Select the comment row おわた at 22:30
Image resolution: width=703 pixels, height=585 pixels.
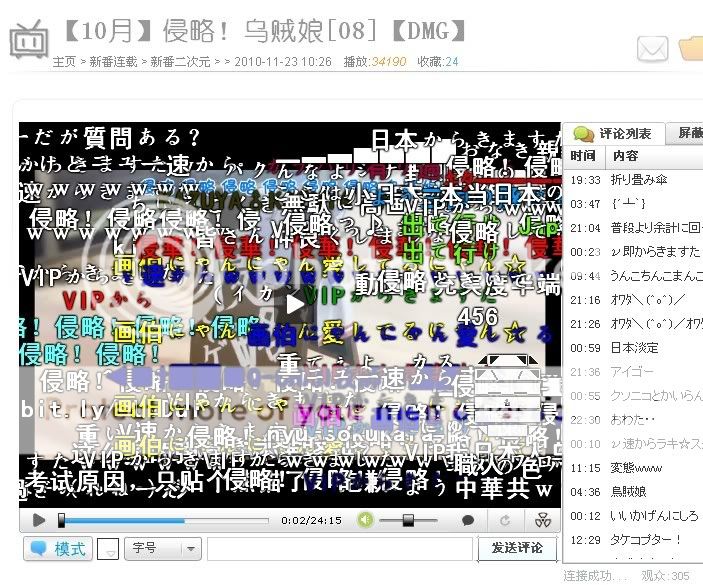coord(633,420)
